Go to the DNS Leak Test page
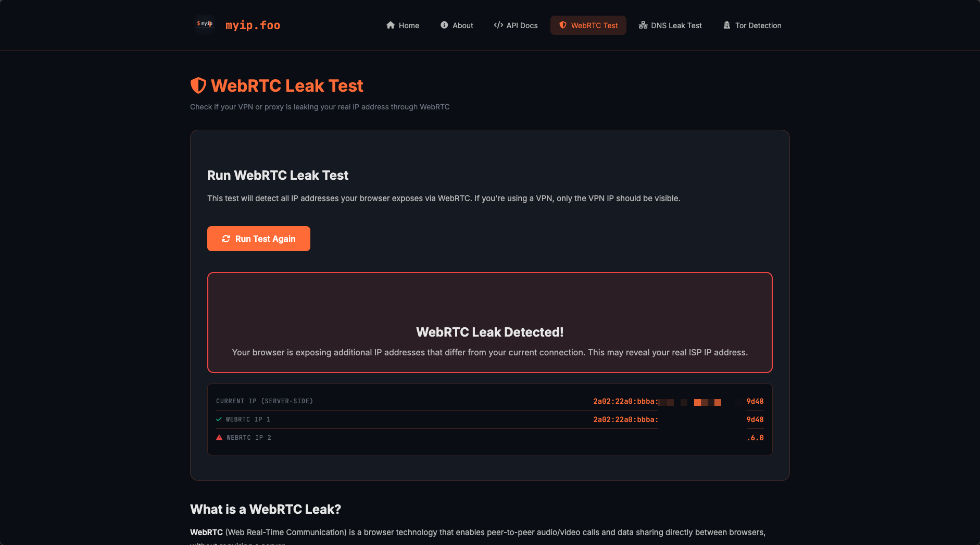980x545 pixels. 670,25
